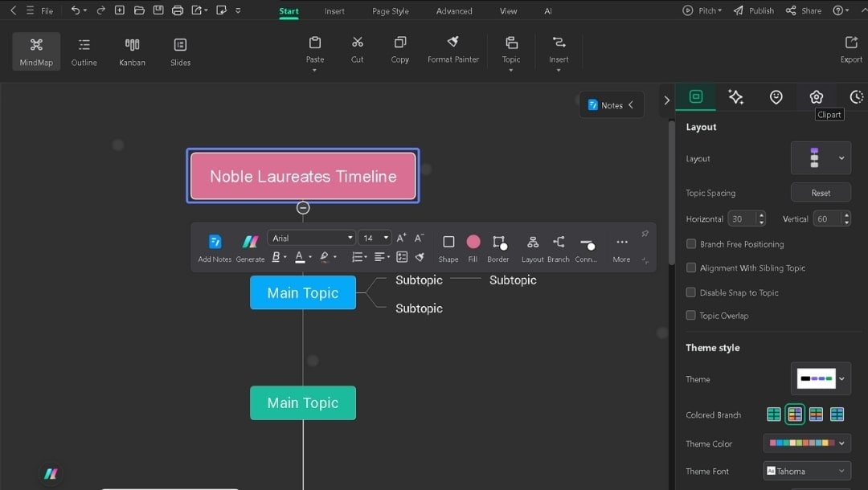Click Reset topic spacing button

821,193
